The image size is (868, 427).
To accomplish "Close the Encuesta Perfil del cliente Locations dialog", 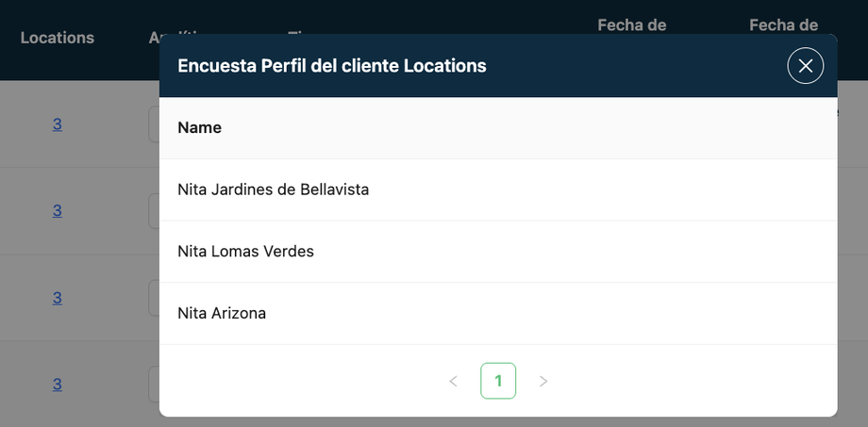I will [x=806, y=66].
